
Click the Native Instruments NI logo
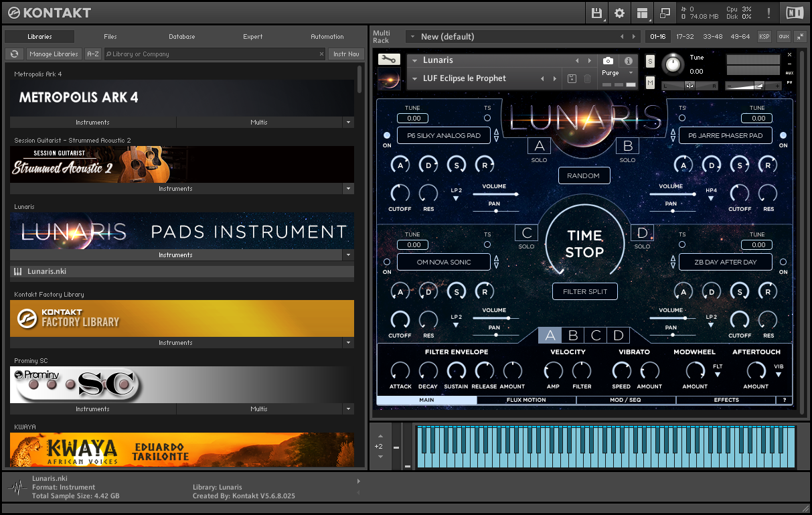795,13
